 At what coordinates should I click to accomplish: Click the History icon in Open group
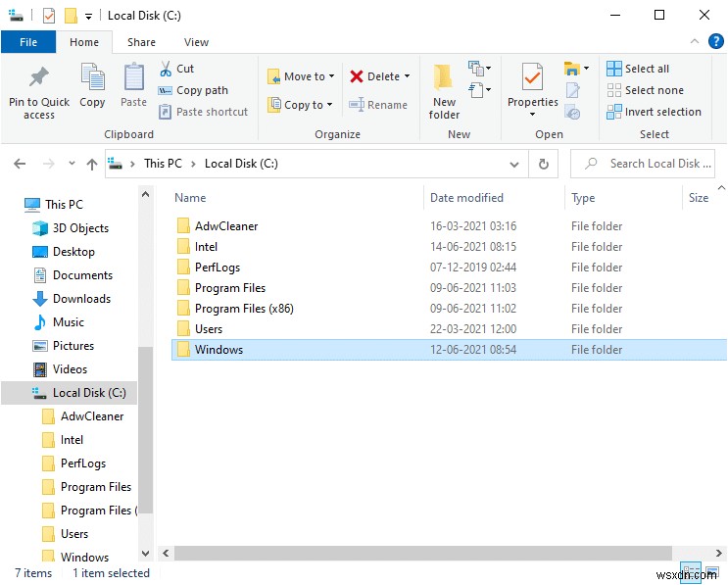(x=572, y=112)
